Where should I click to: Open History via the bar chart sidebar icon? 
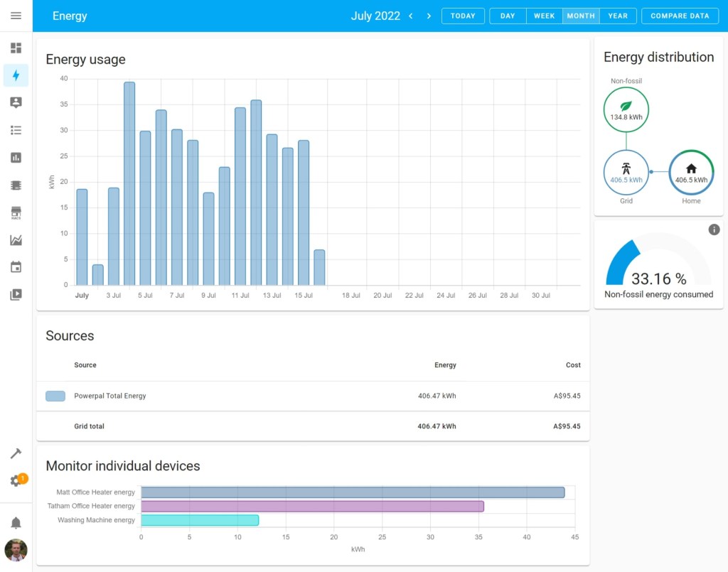(x=16, y=157)
